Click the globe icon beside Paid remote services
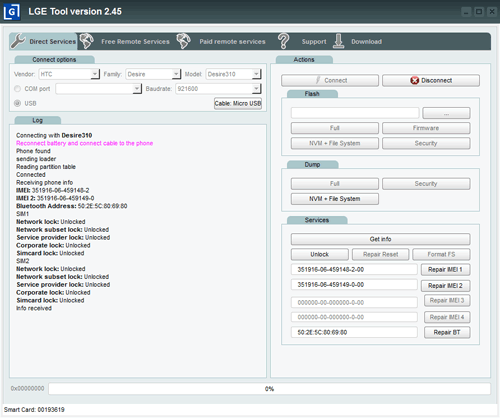 click(x=184, y=41)
